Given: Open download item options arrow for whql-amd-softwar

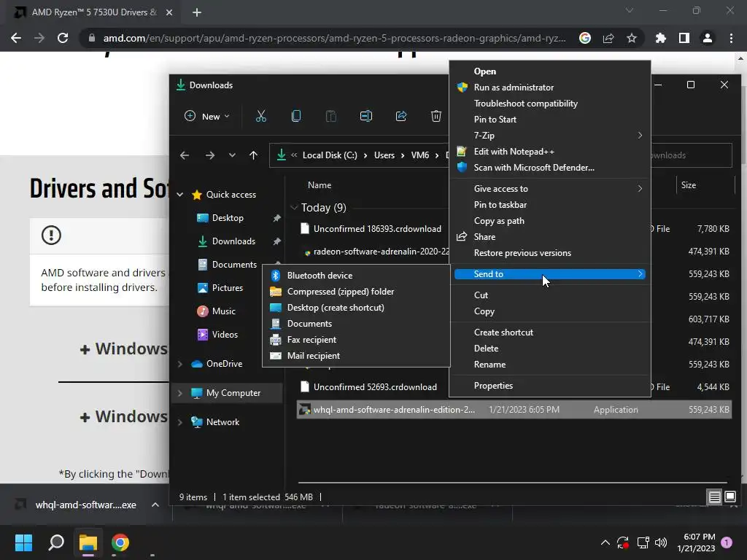Looking at the screenshot, I should click(x=155, y=505).
